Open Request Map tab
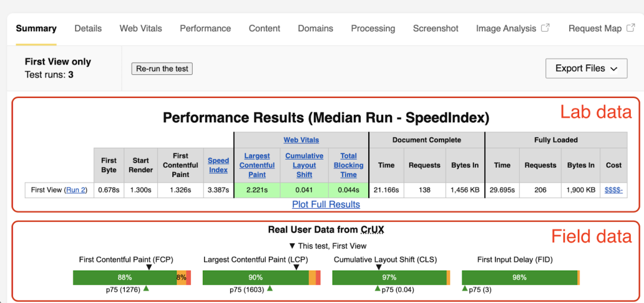 (595, 28)
